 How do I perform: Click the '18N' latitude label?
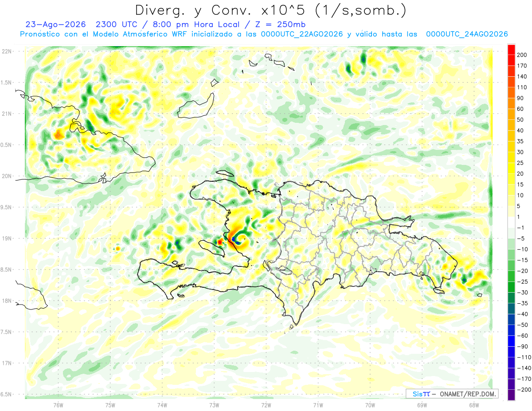6,301
